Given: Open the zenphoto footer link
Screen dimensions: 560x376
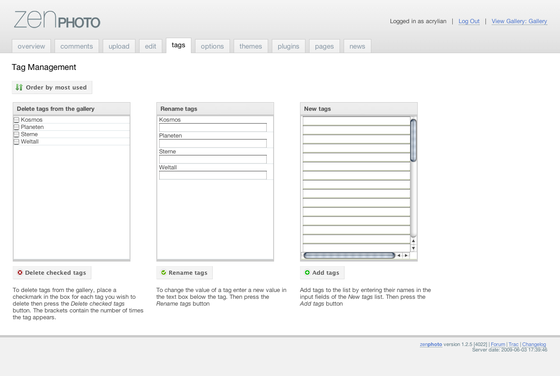Looking at the screenshot, I should pos(431,344).
